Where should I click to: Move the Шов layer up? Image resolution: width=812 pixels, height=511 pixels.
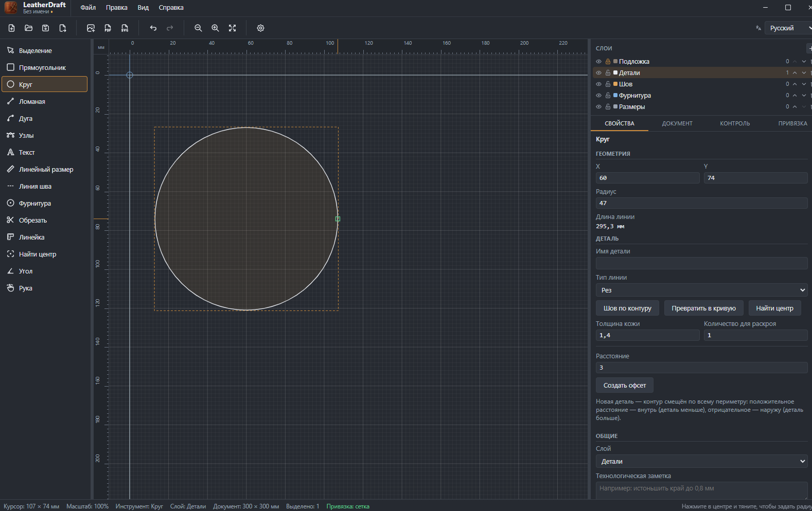pos(795,84)
